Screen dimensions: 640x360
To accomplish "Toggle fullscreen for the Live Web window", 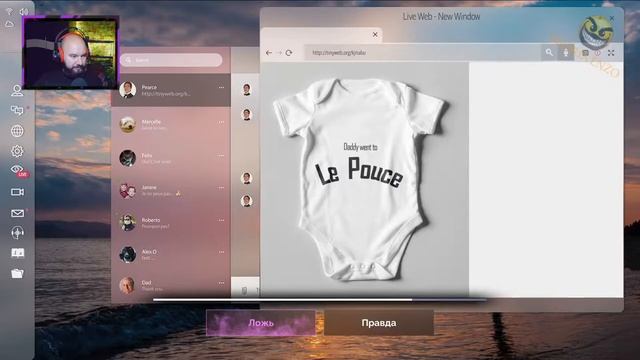I will (611, 53).
